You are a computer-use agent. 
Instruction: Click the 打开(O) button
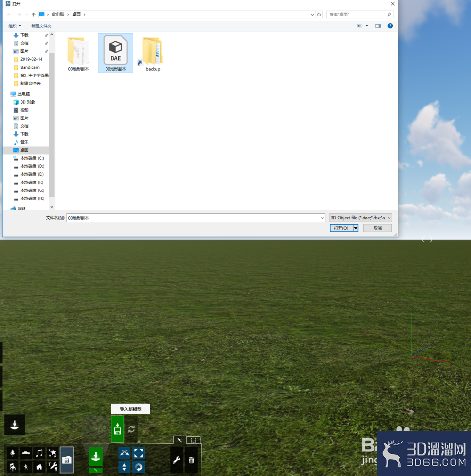(341, 228)
